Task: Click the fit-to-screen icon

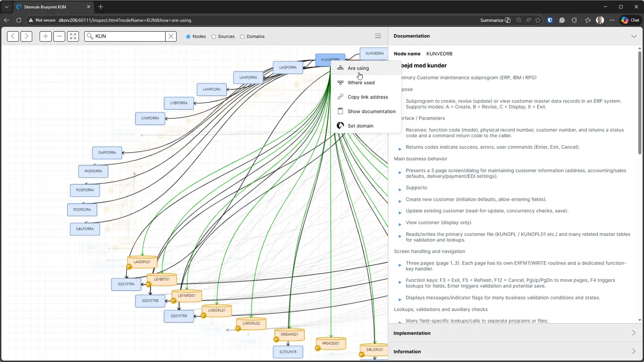Action: coord(73,36)
